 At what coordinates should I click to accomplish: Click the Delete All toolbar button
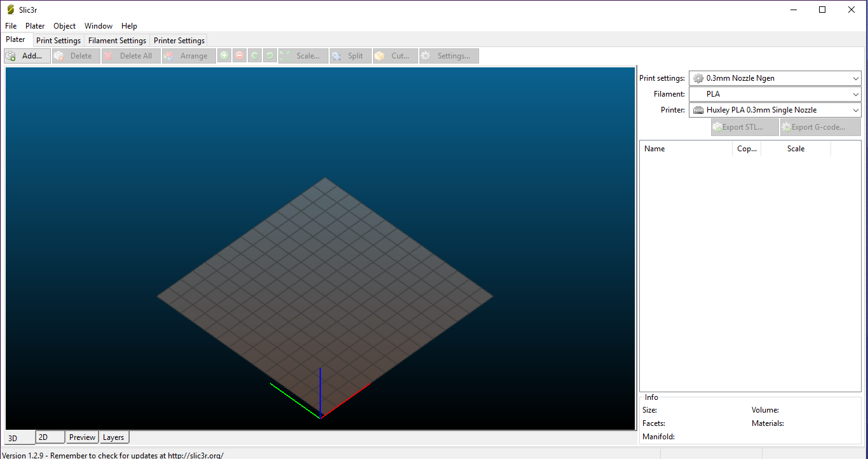[x=131, y=56]
